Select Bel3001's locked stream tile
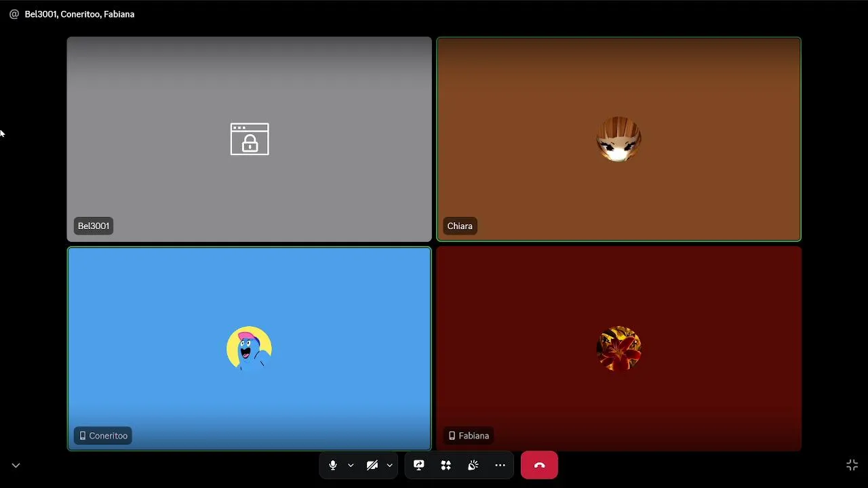 coord(249,139)
